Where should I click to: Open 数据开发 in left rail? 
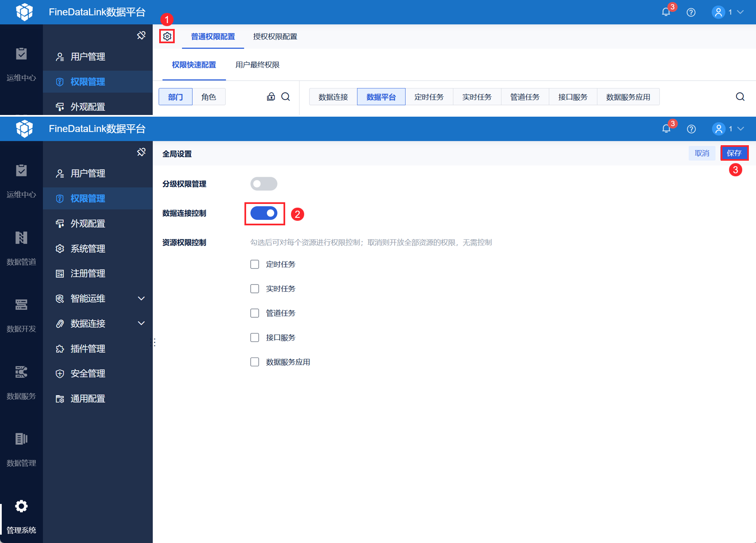tap(21, 315)
